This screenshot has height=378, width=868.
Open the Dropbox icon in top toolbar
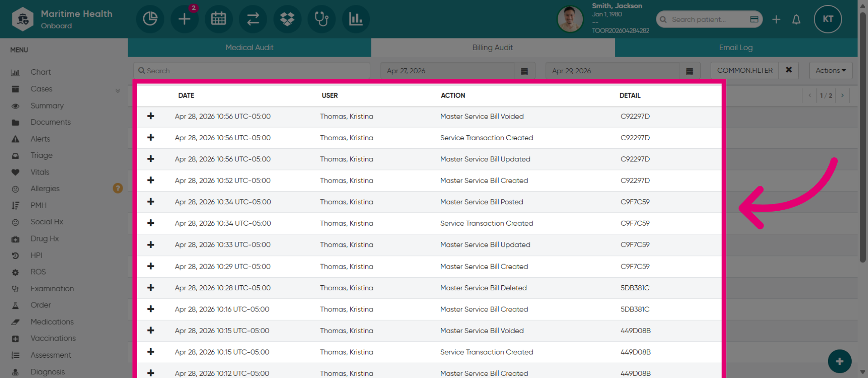point(288,19)
